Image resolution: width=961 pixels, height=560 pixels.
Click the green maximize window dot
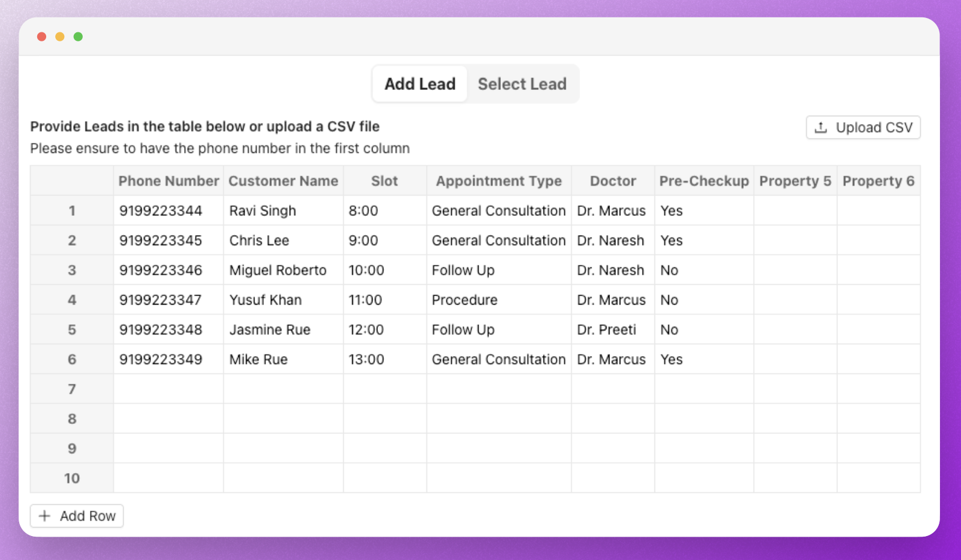pos(78,37)
